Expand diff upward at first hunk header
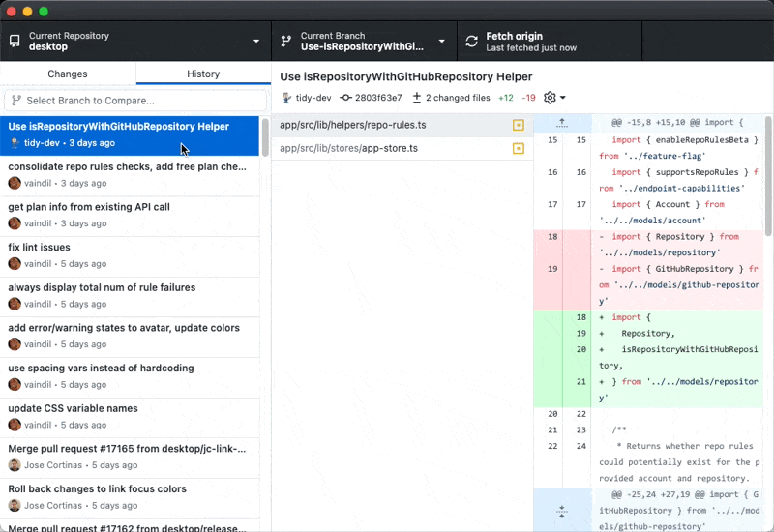 562,123
